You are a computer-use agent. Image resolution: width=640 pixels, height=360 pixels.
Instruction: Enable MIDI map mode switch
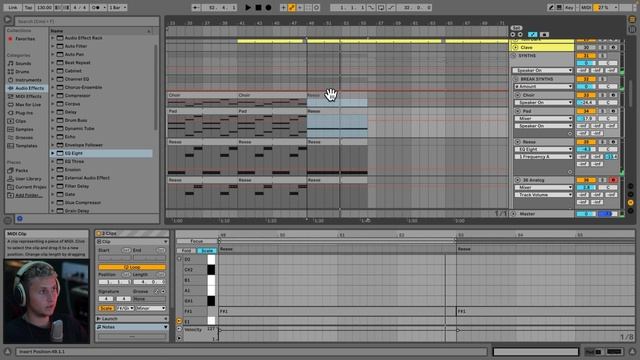tap(586, 7)
